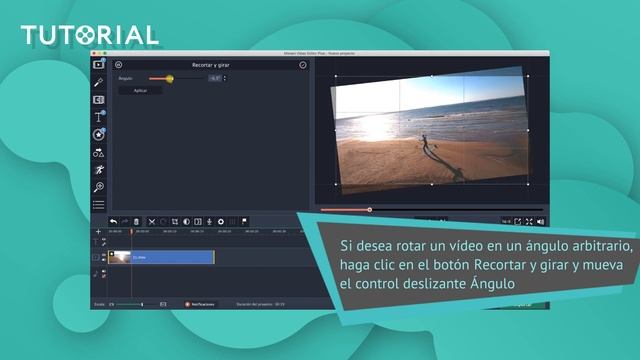Click the red playhead marker on timeline ruler
Image resolution: width=640 pixels, height=360 pixels.
coord(131,231)
